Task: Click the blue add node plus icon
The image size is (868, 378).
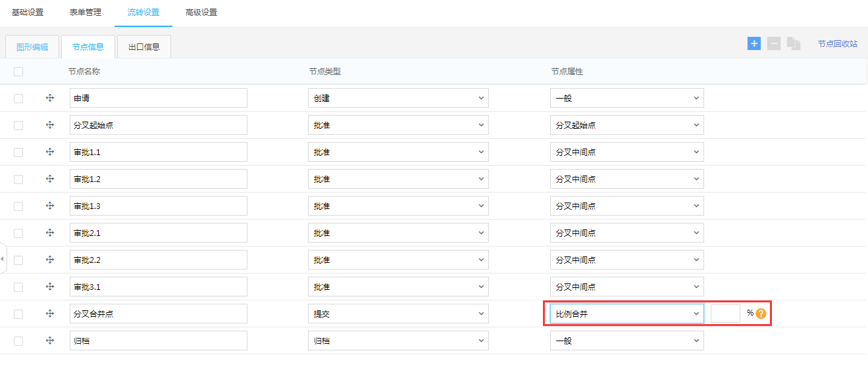Action: coord(753,43)
